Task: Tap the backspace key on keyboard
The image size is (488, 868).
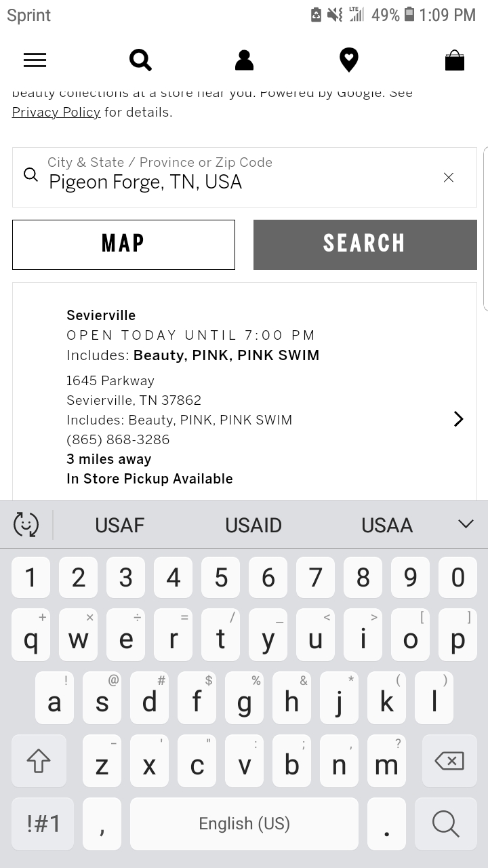Action: pyautogui.click(x=449, y=761)
